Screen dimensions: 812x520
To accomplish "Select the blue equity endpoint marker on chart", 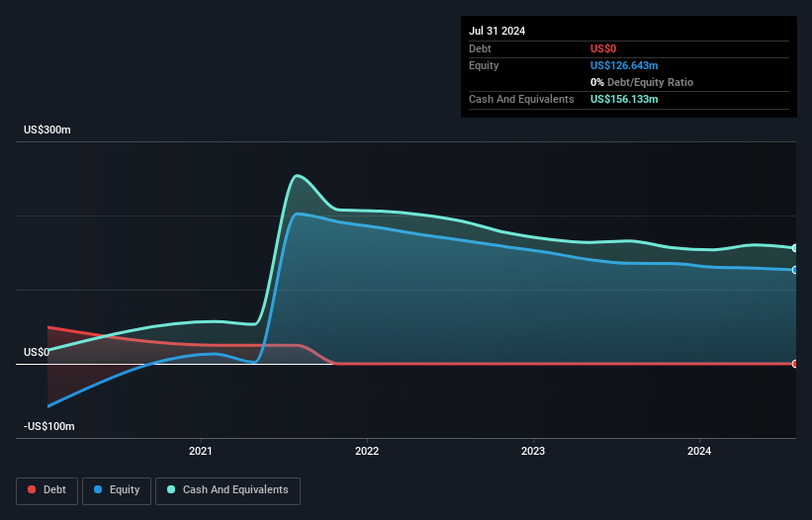I will pyautogui.click(x=795, y=270).
